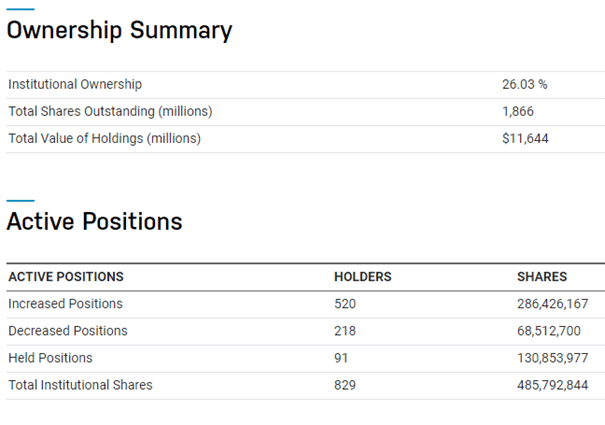The width and height of the screenshot is (605, 425).
Task: Click the 485,792,844 total shares figure
Action: (552, 385)
